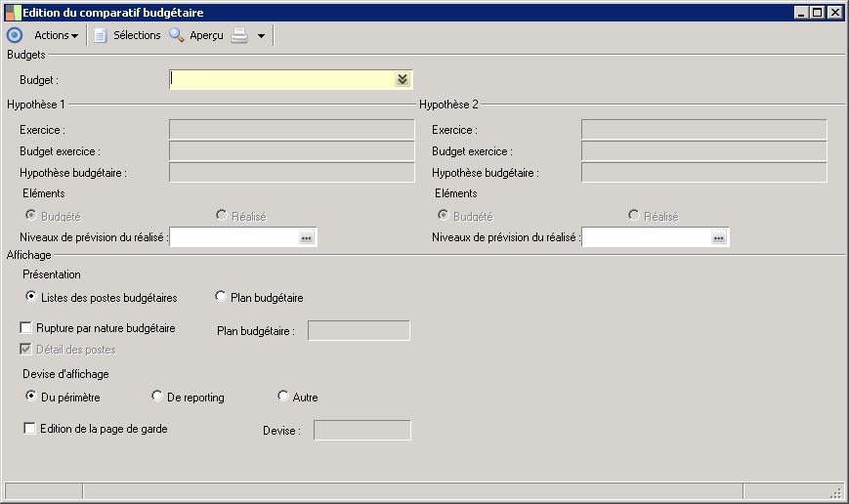Screen dimensions: 849x504
Task: Enable Edition de la page de garde
Action: [29, 428]
